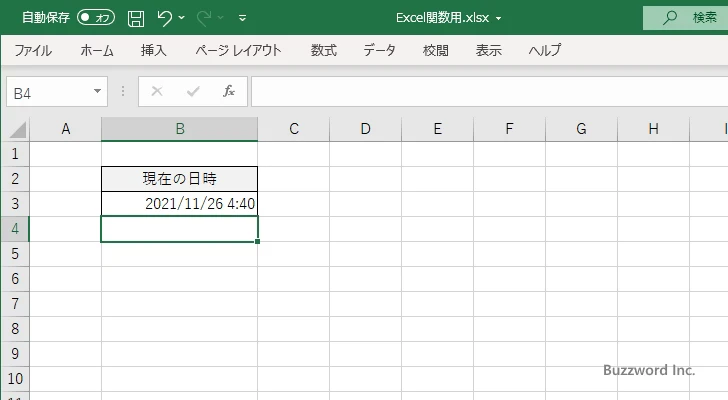Open the ヘルプ tab
Image resolution: width=728 pixels, height=400 pixels.
tap(545, 50)
